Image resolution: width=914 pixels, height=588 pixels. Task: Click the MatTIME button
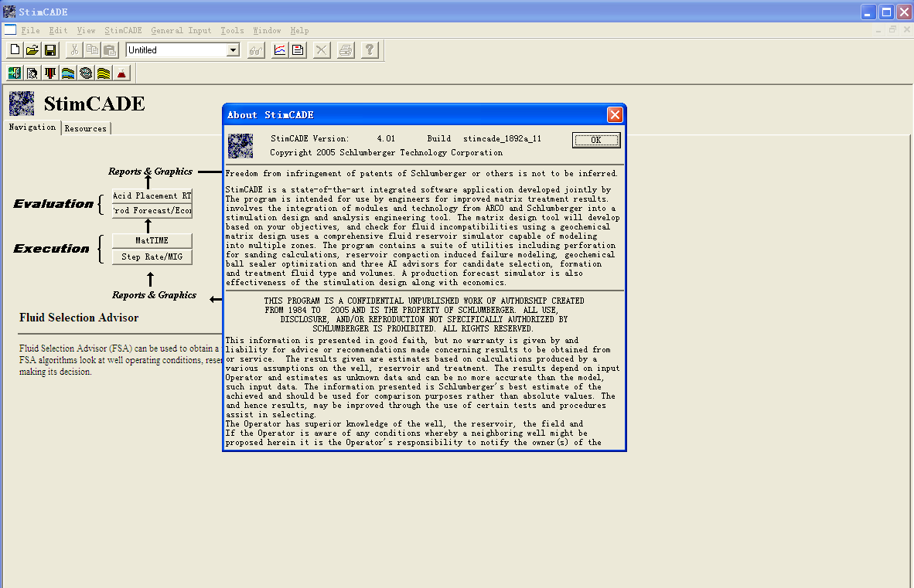152,240
